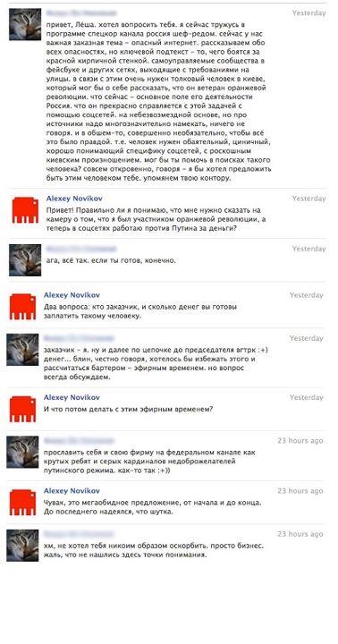
Task: Click blurred sender name above "привет, Лёша" message
Action: coord(80,13)
